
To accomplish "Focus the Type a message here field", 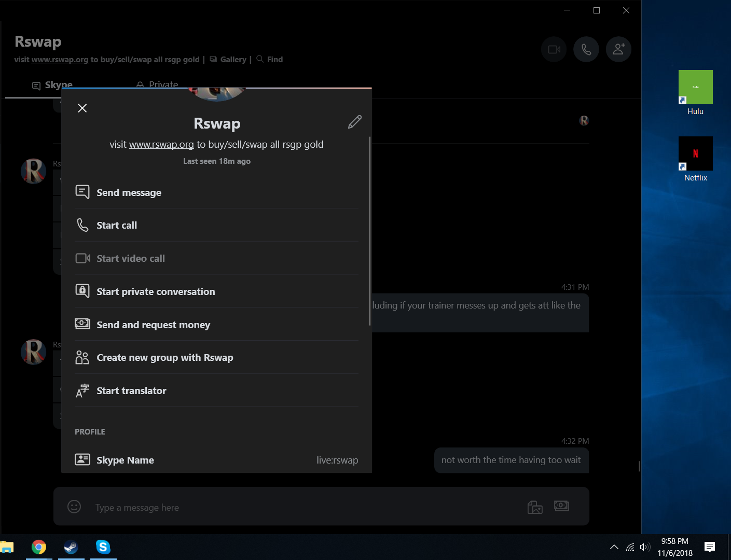I will (x=306, y=508).
